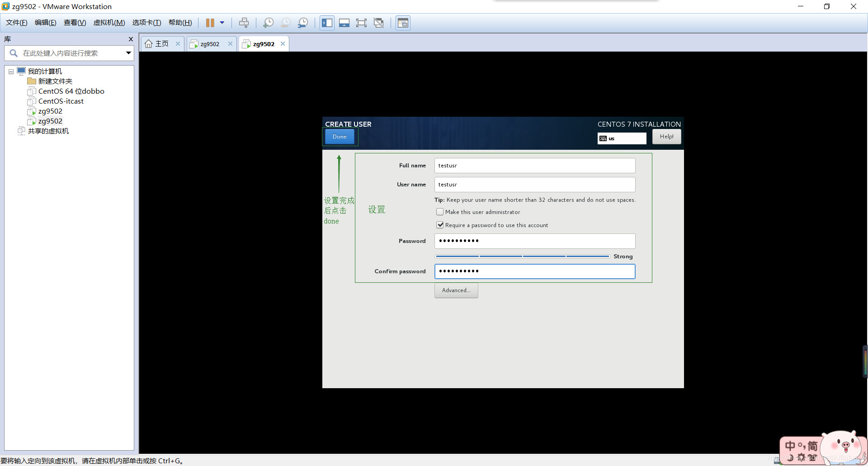Click the Full name input field
Viewport: 868px width, 466px height.
(x=535, y=166)
